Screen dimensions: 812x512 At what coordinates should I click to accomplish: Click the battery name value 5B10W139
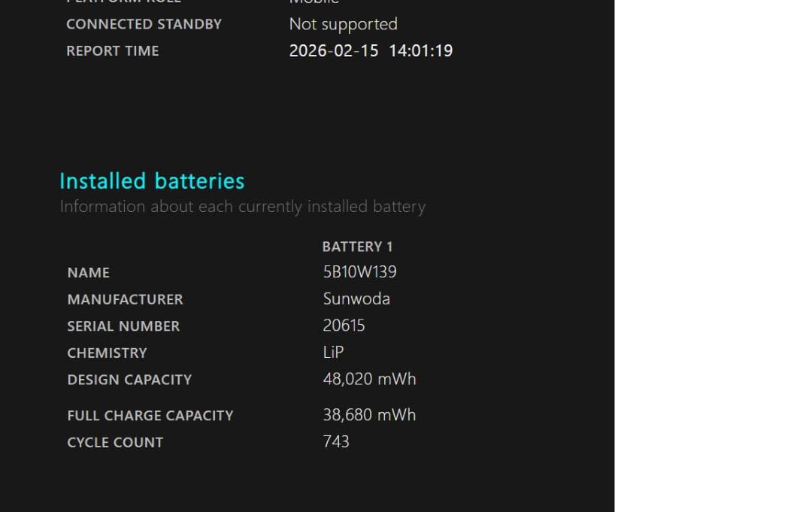[359, 272]
